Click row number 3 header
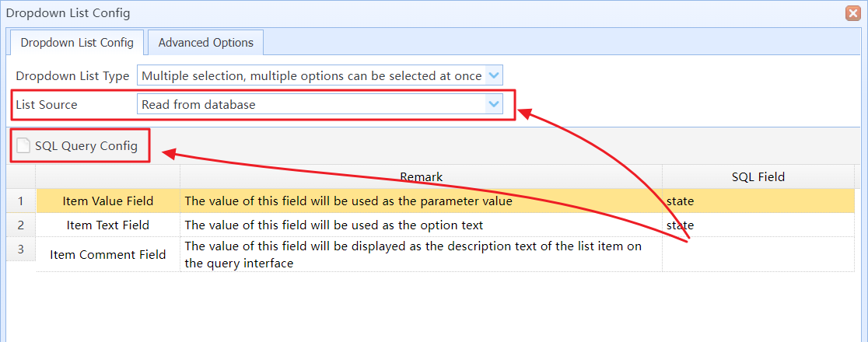This screenshot has height=342, width=868. 21,250
